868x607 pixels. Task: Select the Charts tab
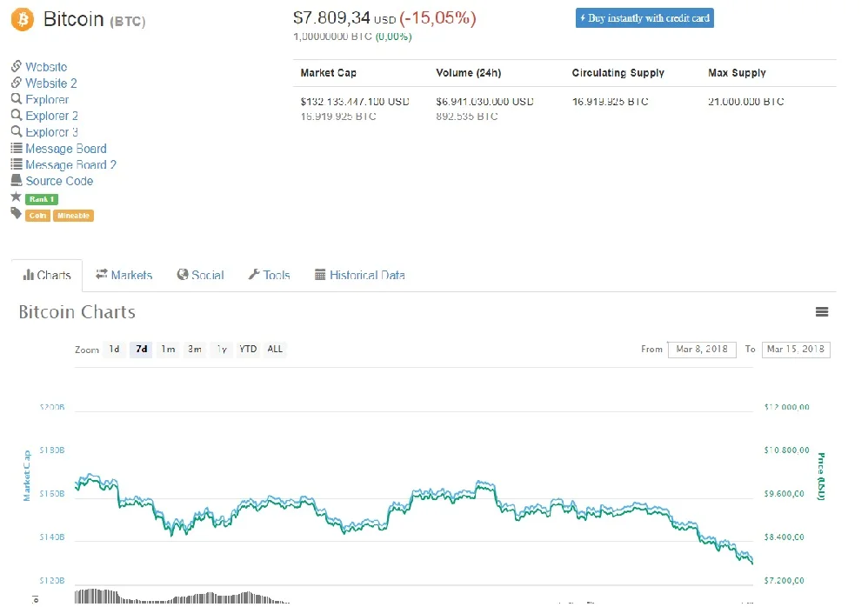pos(47,275)
